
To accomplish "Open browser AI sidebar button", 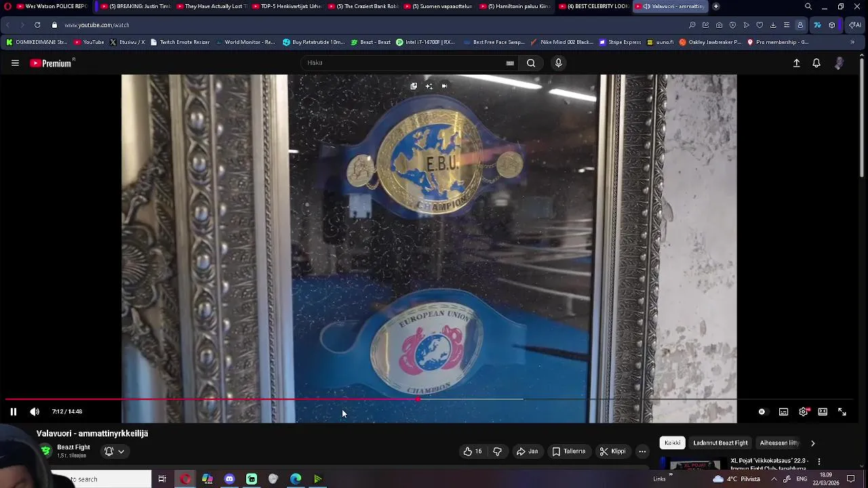I will coord(854,25).
